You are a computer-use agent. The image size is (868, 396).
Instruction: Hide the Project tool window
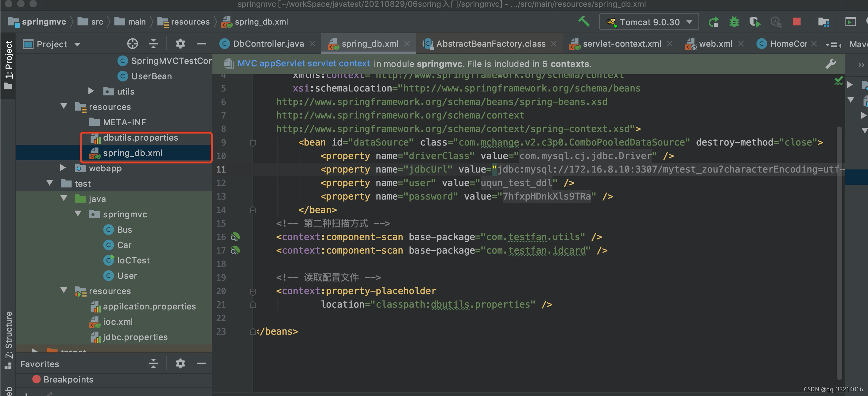coord(201,44)
